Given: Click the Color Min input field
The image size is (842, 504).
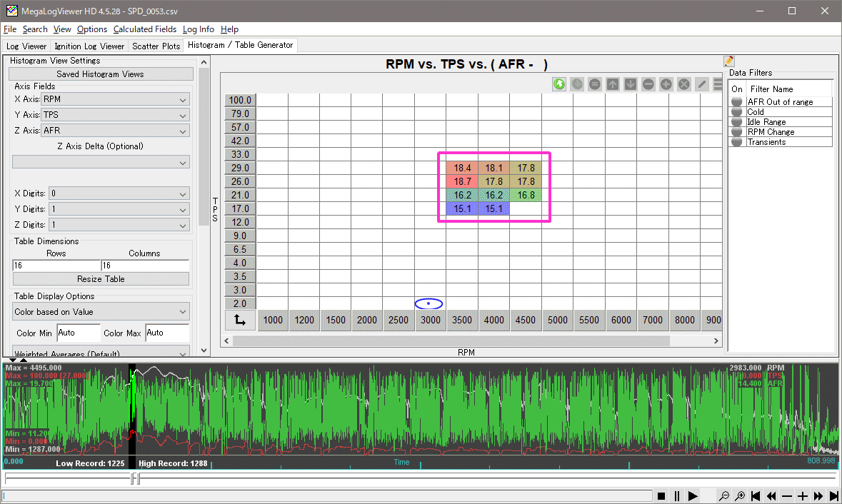Looking at the screenshot, I should point(79,333).
